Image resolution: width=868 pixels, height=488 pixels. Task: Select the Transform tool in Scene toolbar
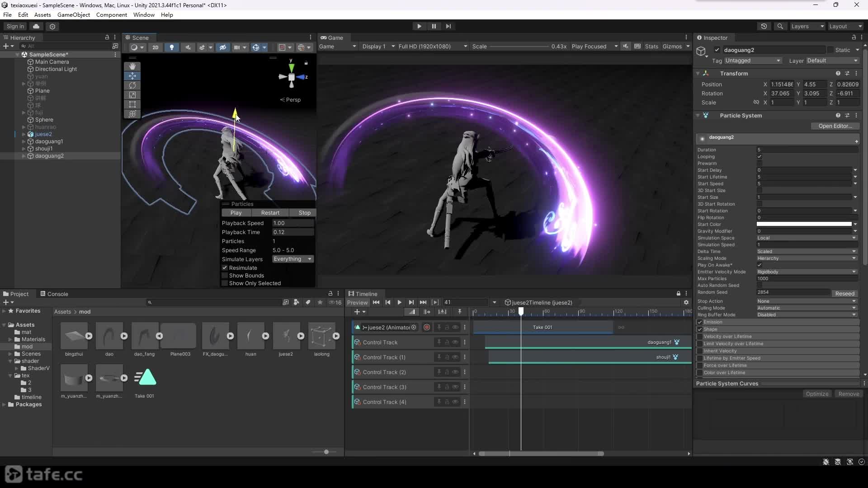[x=132, y=114]
